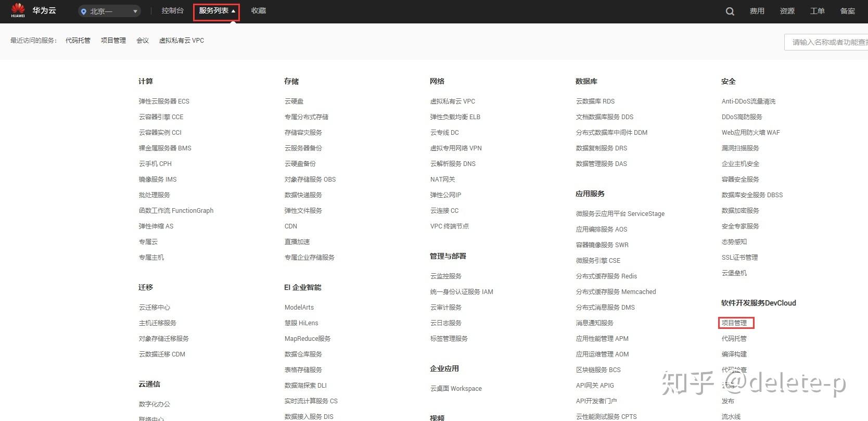Open 文档数据库服务 DDS
Viewport: 868px width, 421px height.
tap(605, 117)
